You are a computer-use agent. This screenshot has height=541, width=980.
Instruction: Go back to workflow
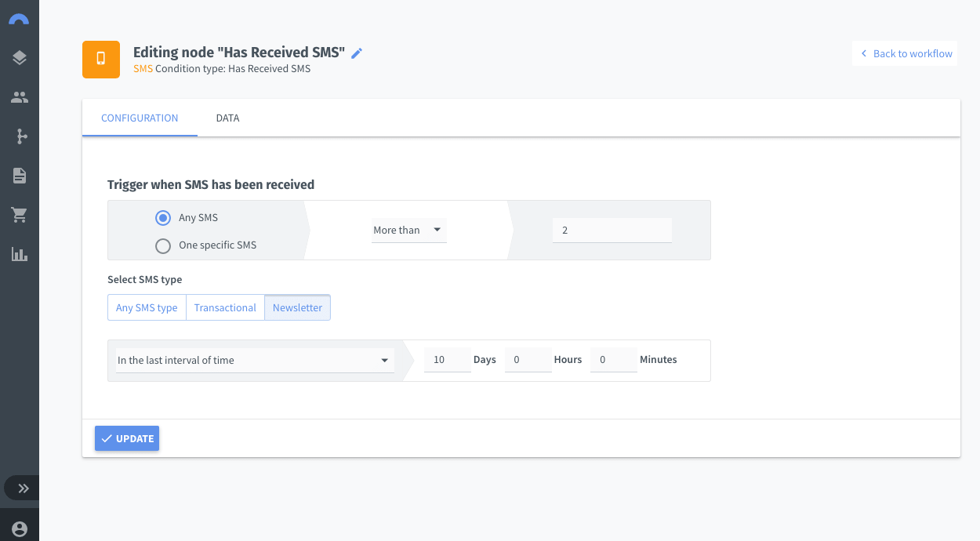906,53
